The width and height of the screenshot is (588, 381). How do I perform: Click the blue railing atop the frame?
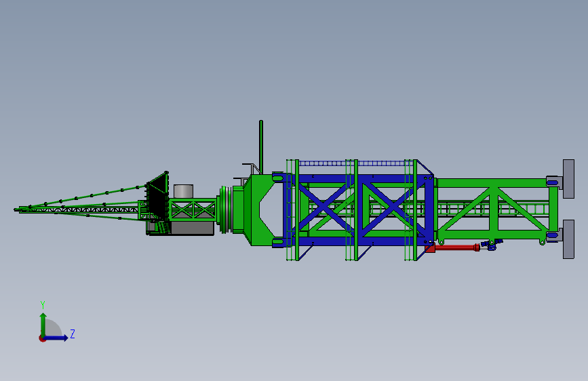pos(355,163)
